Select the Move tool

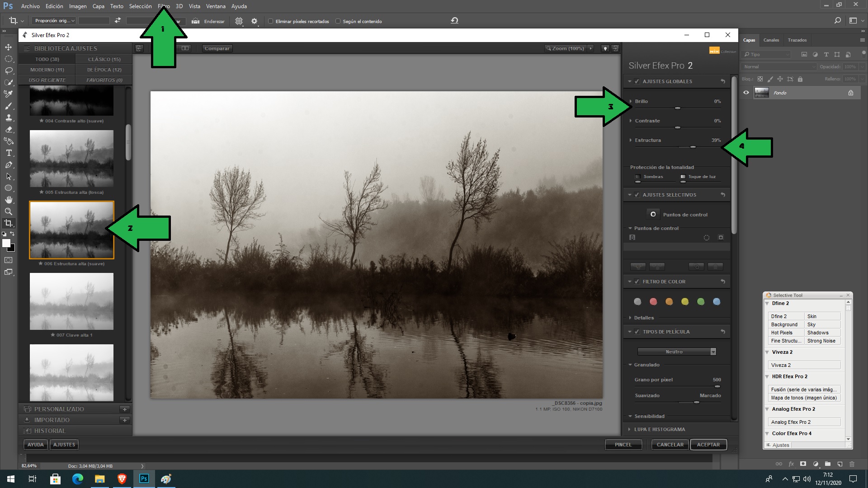9,47
